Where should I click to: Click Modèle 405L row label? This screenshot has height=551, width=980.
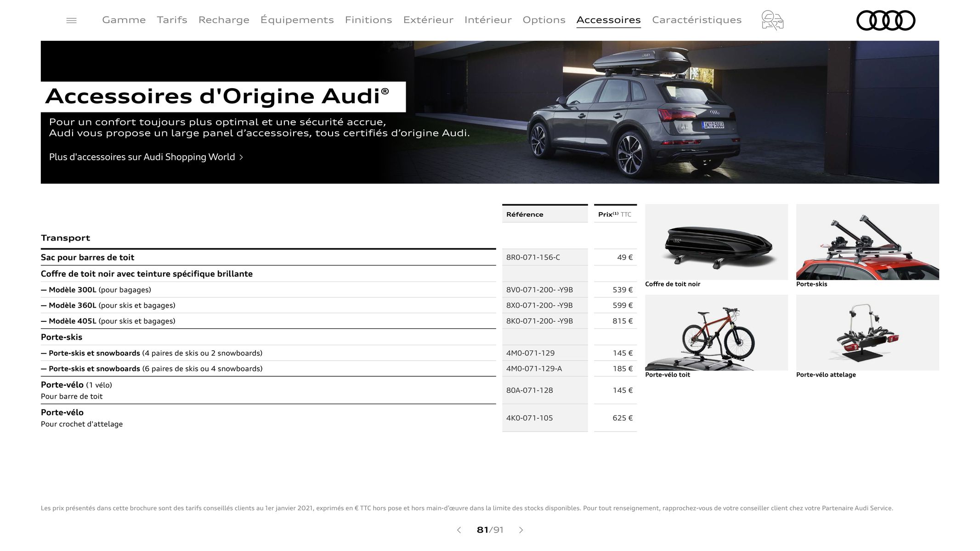click(108, 321)
